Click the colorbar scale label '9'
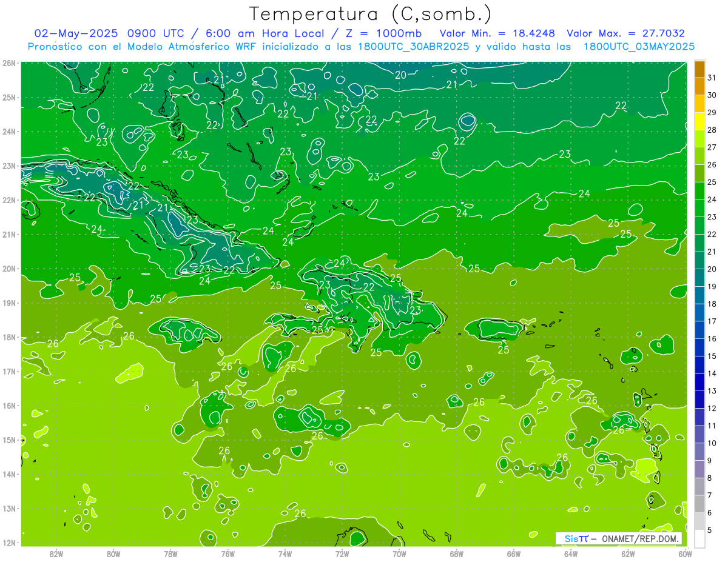Image resolution: width=728 pixels, height=562 pixels. [x=710, y=461]
